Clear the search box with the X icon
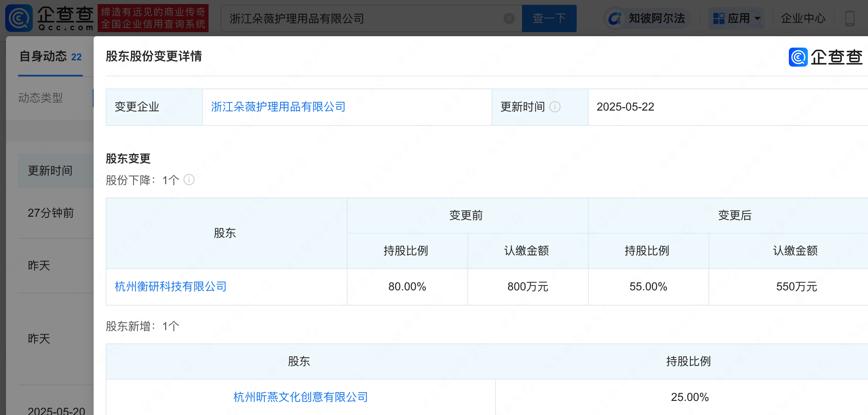The width and height of the screenshot is (868, 415). (x=509, y=18)
